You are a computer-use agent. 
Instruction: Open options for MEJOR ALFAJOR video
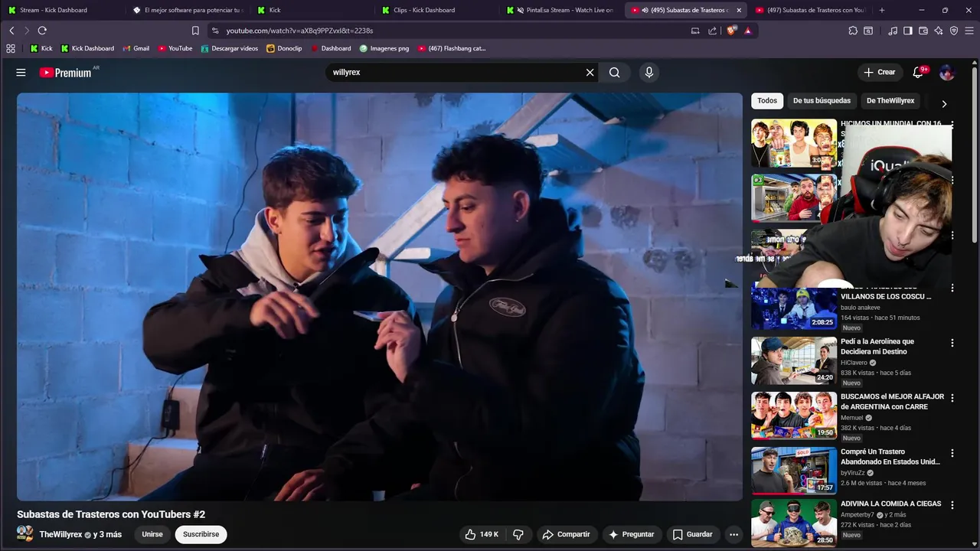[x=952, y=398]
